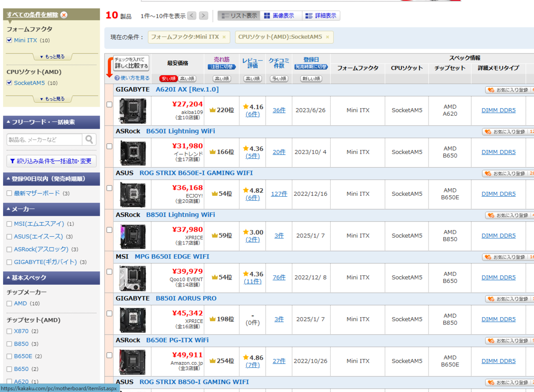Sort price by 高い順
The height and width of the screenshot is (392, 534).
[x=187, y=79]
